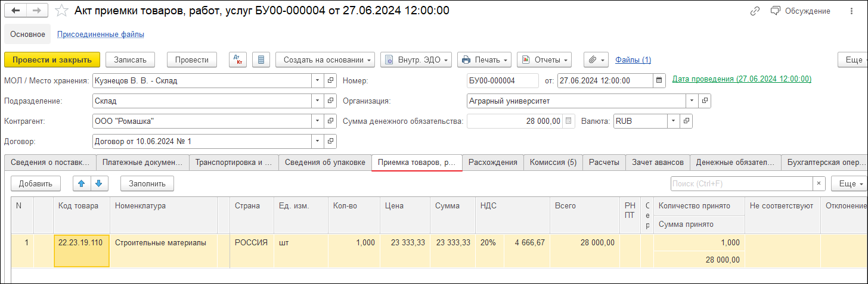Screen dimensions: 868x284
Task: Open Создать на основании dropdown
Action: pos(325,60)
